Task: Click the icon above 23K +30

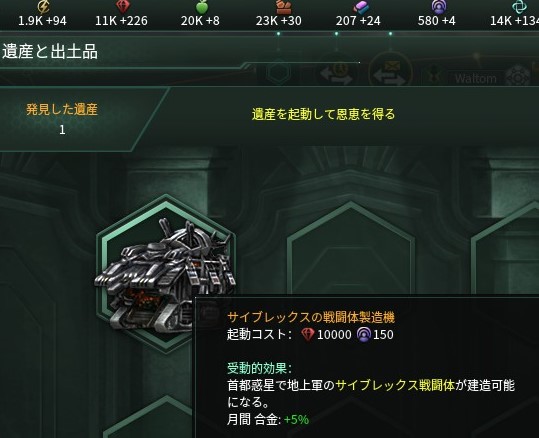Action: [283, 7]
